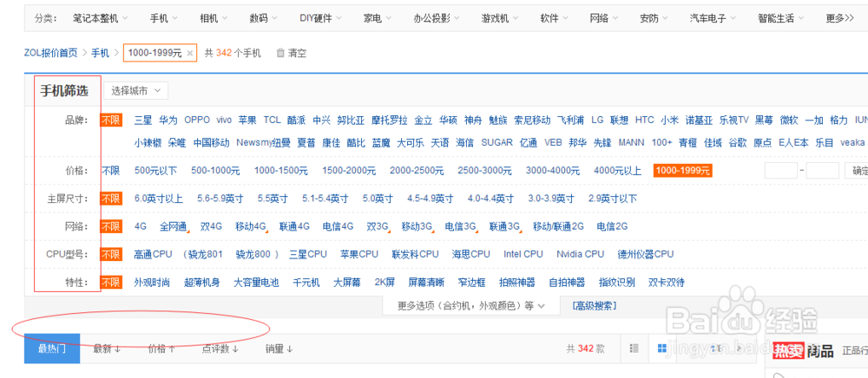
Task: Sort by 销量 tab
Action: pyautogui.click(x=279, y=349)
